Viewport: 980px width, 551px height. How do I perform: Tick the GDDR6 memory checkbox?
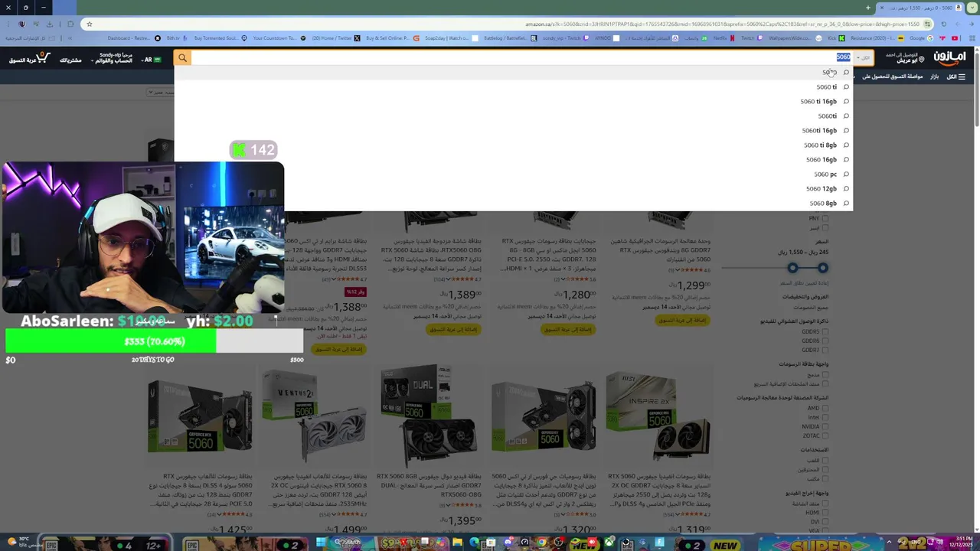(825, 341)
